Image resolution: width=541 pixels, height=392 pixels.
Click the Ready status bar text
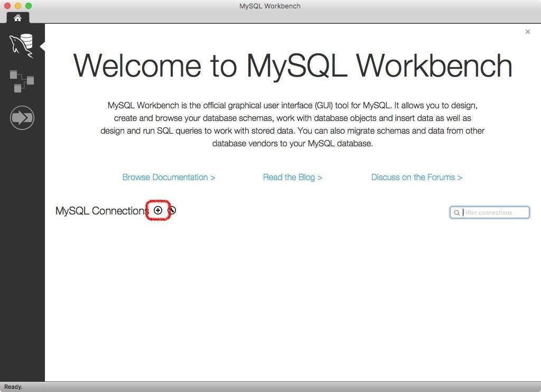tap(13, 387)
